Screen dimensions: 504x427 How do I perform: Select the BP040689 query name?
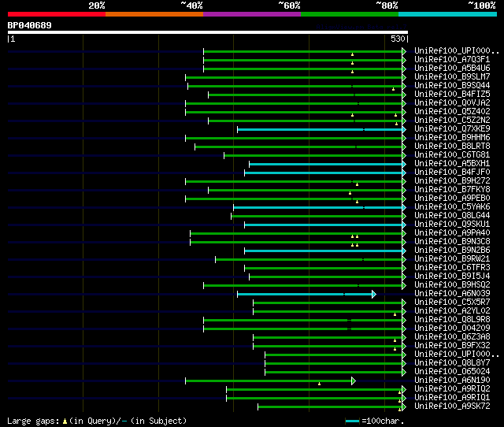coord(29,25)
